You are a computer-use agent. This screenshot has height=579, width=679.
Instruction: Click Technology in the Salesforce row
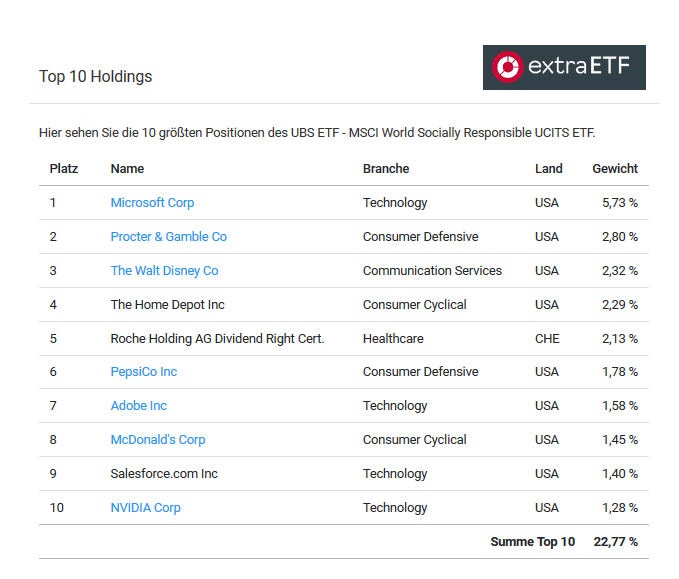coord(395,474)
